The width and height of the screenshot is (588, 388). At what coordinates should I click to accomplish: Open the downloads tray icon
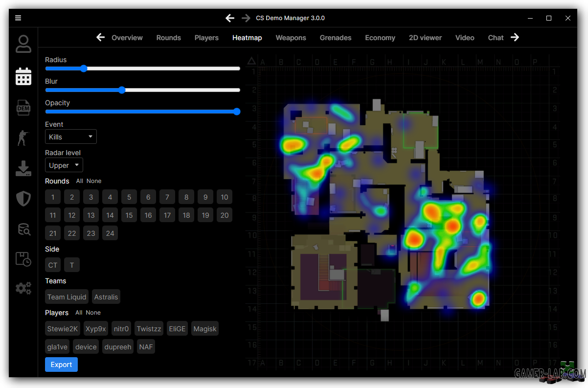(23, 168)
